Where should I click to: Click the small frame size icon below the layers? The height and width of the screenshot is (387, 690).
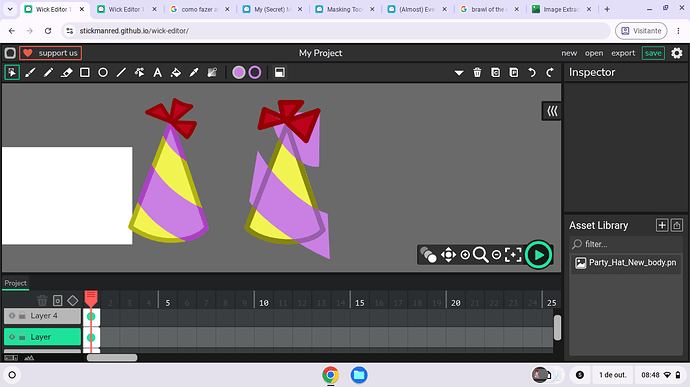(x=11, y=358)
